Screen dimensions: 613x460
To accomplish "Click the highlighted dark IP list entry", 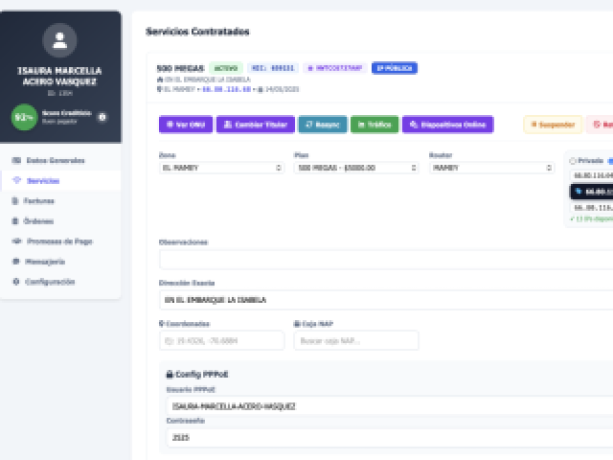I will tap(591, 192).
